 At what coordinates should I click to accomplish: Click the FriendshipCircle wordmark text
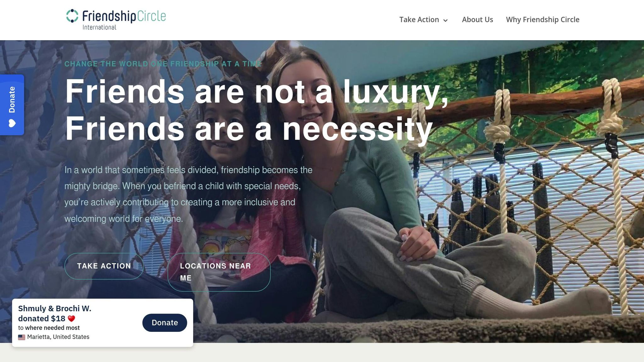pos(124,16)
